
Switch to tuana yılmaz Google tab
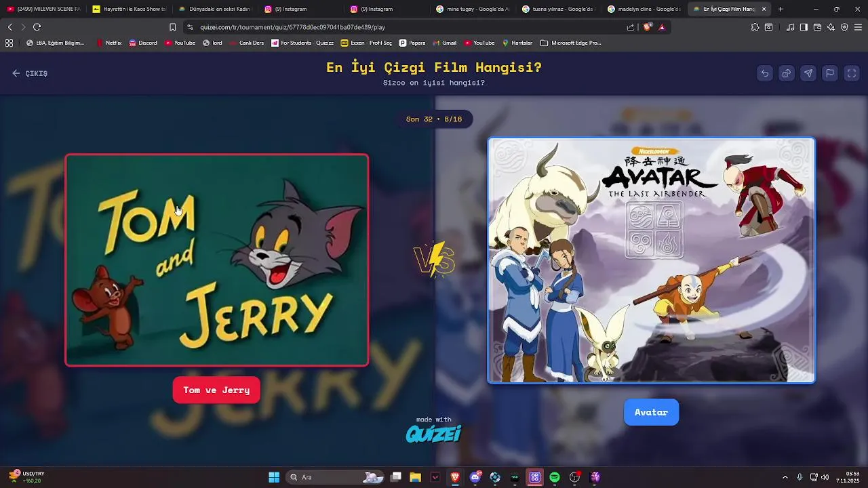click(x=558, y=9)
